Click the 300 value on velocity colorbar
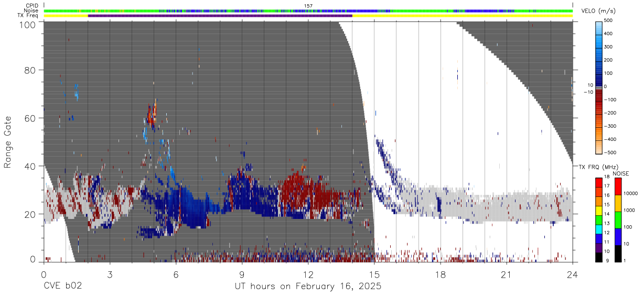Image resolution: width=644 pixels, height=297 pixels. tap(608, 47)
